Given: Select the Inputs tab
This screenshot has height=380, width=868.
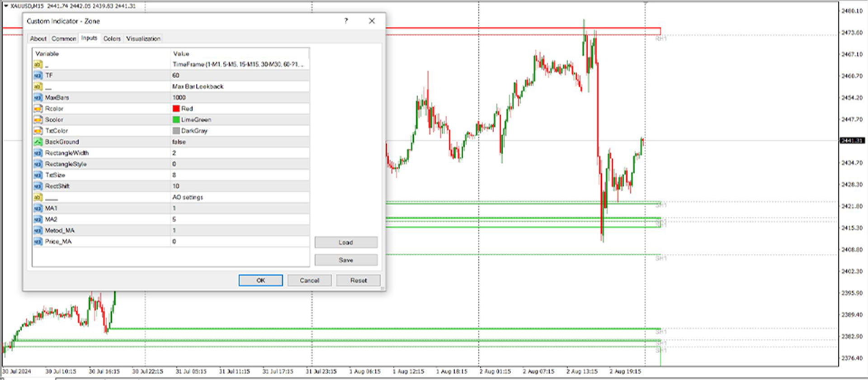Looking at the screenshot, I should coord(89,38).
